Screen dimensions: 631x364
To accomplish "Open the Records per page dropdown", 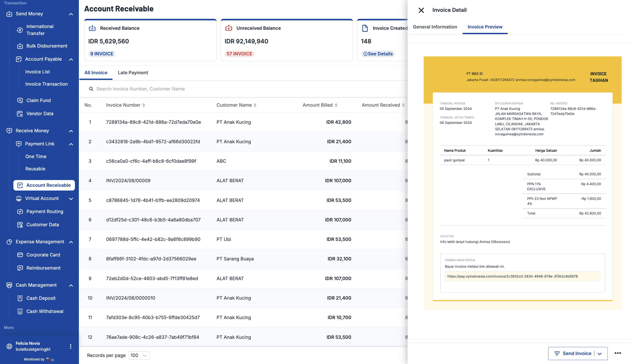I will (139, 355).
